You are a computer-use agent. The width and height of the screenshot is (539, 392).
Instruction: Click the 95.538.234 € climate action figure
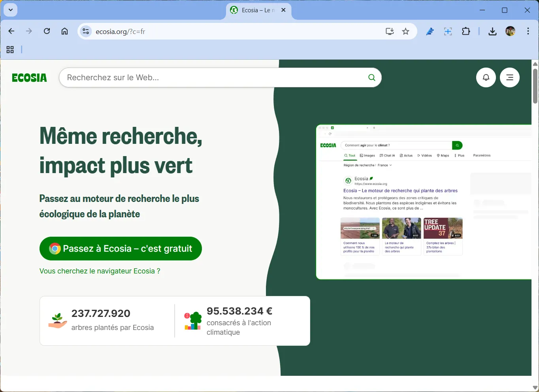pos(239,311)
